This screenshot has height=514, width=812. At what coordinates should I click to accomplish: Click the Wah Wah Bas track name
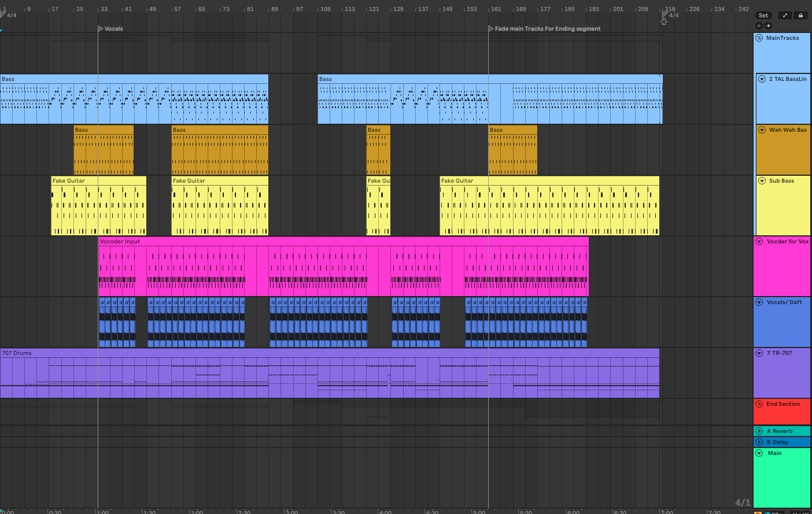click(788, 130)
